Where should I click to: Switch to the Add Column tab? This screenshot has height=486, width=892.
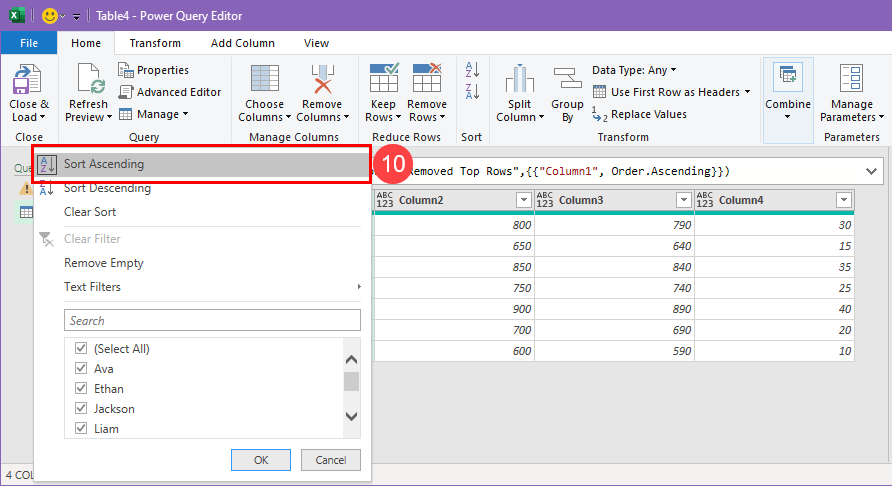tap(243, 43)
